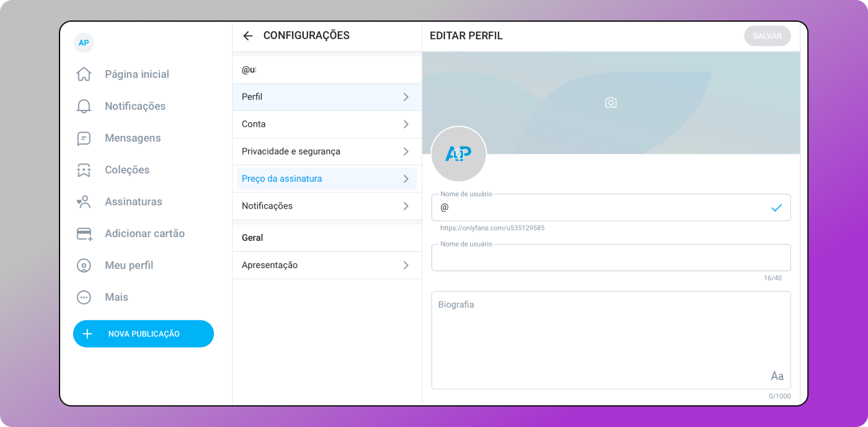Open the Assinaturas icon in sidebar
This screenshot has height=427, width=868.
coord(84,202)
